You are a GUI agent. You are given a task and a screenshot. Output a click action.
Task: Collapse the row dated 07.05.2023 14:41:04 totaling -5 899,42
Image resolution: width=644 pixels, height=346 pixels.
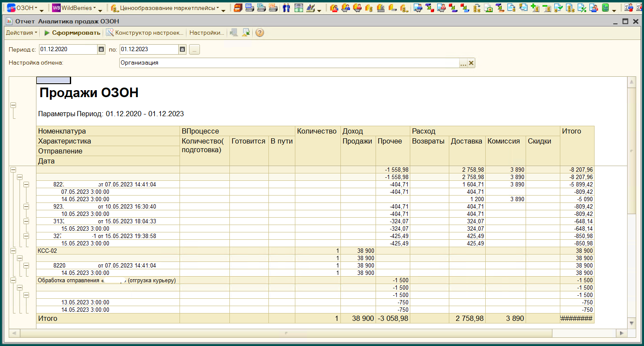point(26,184)
